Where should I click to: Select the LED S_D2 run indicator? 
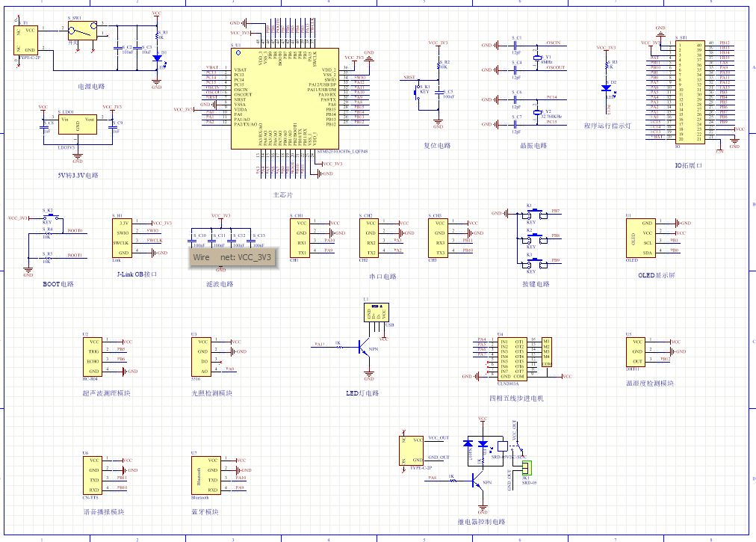point(607,87)
